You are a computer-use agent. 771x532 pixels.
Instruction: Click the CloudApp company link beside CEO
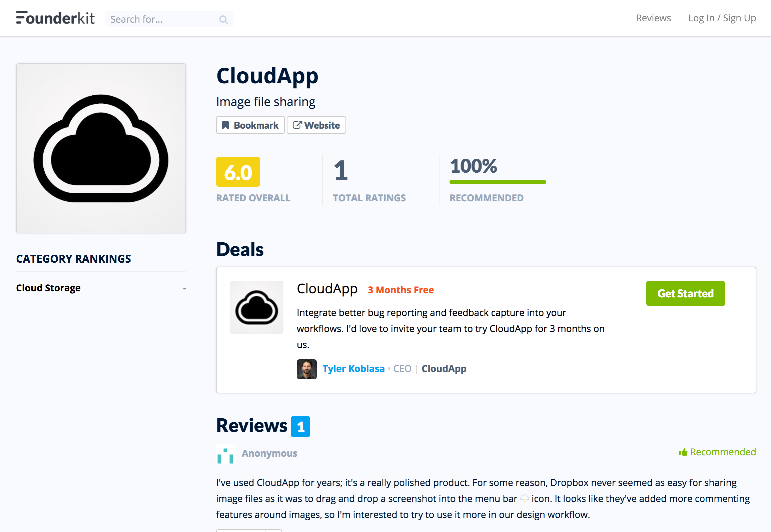(x=444, y=369)
